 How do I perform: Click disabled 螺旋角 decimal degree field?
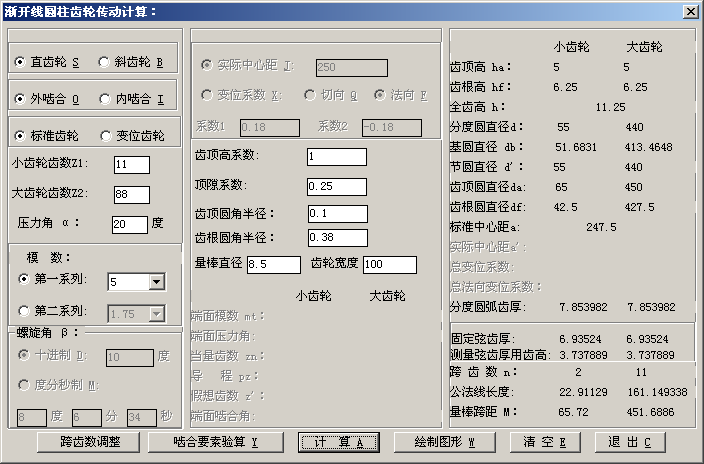pos(130,358)
